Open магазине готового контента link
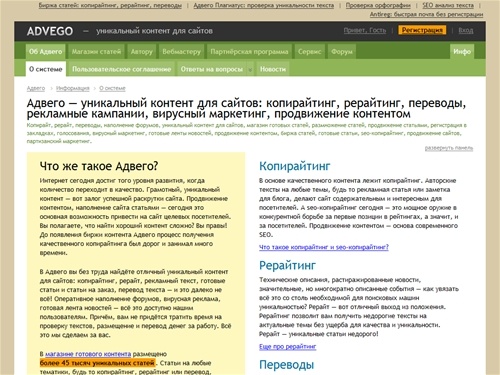 (88, 354)
